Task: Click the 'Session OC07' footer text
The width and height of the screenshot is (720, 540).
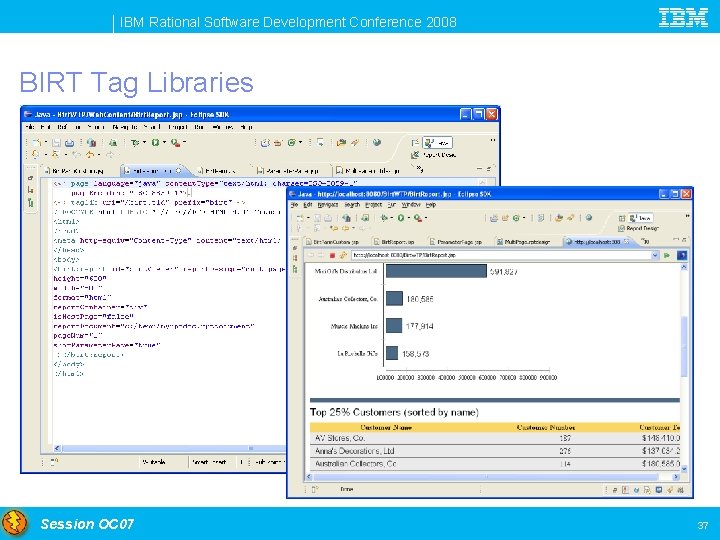Action: pyautogui.click(x=87, y=523)
